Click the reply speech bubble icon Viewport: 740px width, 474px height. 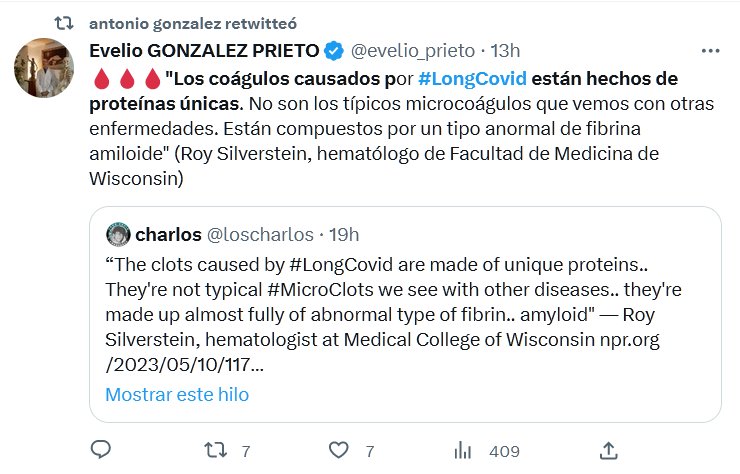101,451
